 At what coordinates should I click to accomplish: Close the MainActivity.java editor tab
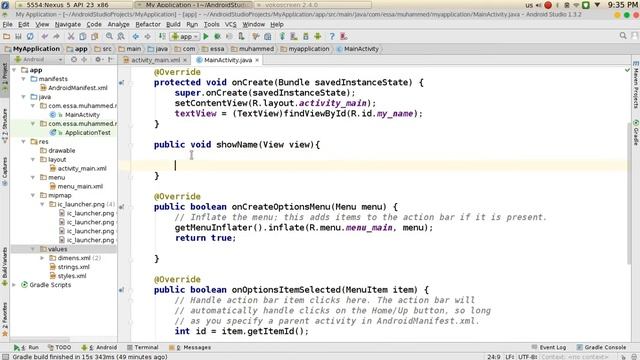[257, 60]
